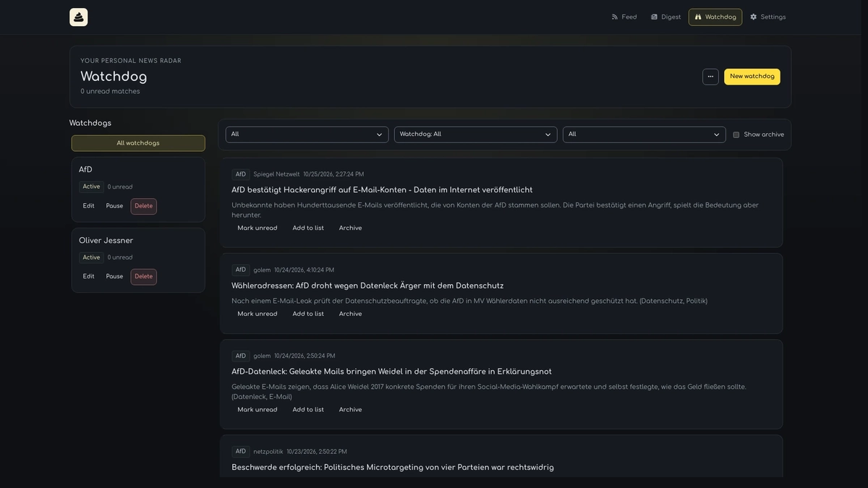Viewport: 868px width, 488px height.
Task: Open the Watchdog: All dropdown
Action: click(x=476, y=134)
